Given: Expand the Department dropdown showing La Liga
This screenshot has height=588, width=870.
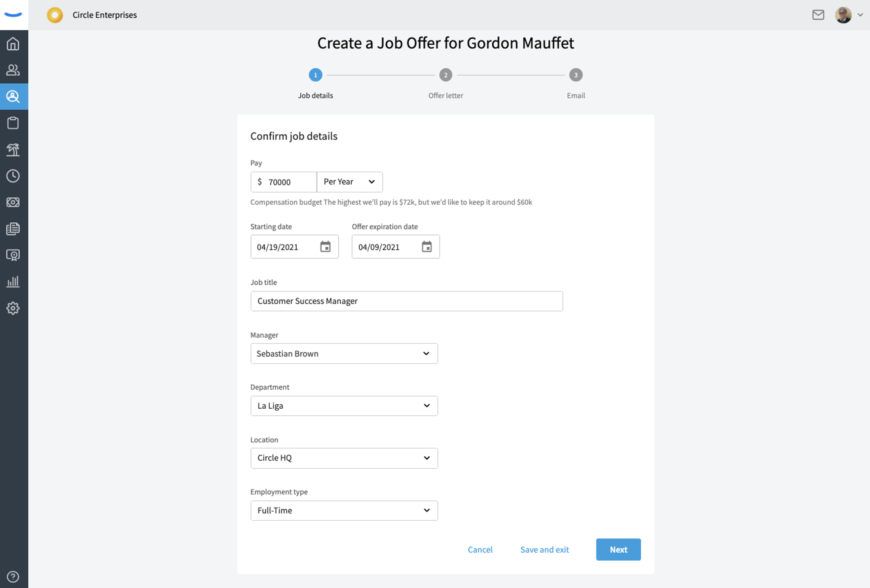Looking at the screenshot, I should tap(344, 406).
